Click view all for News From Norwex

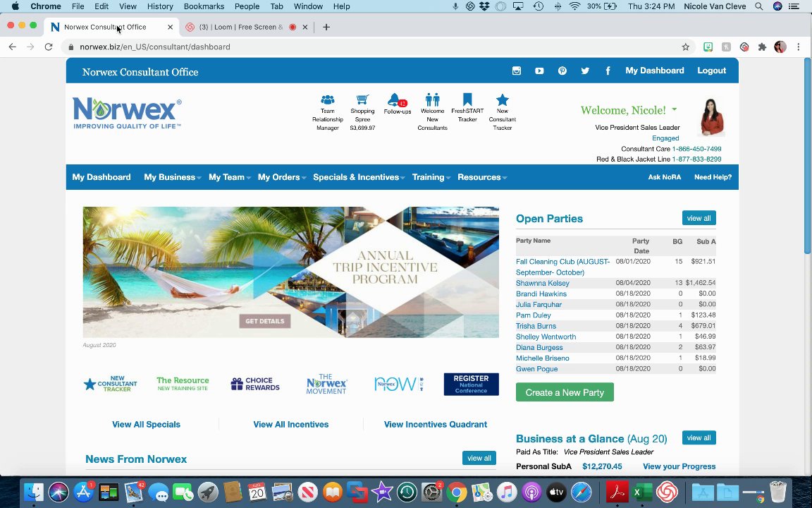(479, 458)
